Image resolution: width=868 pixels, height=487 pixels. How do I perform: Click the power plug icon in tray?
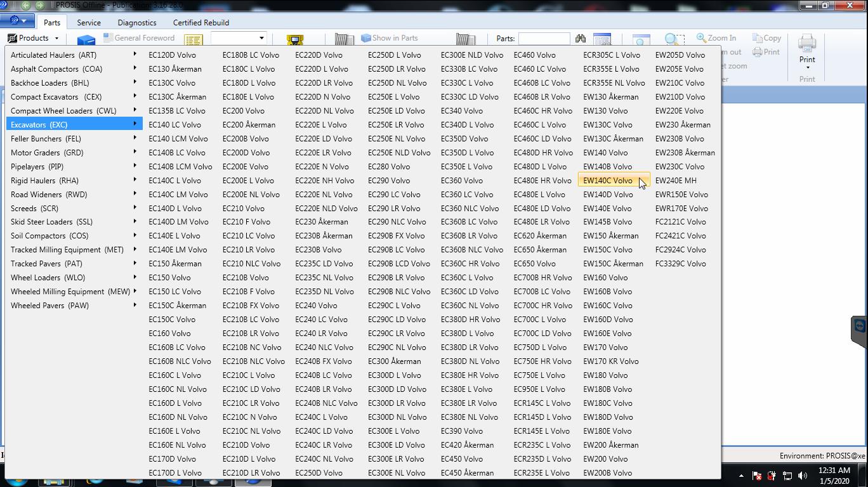(x=772, y=476)
